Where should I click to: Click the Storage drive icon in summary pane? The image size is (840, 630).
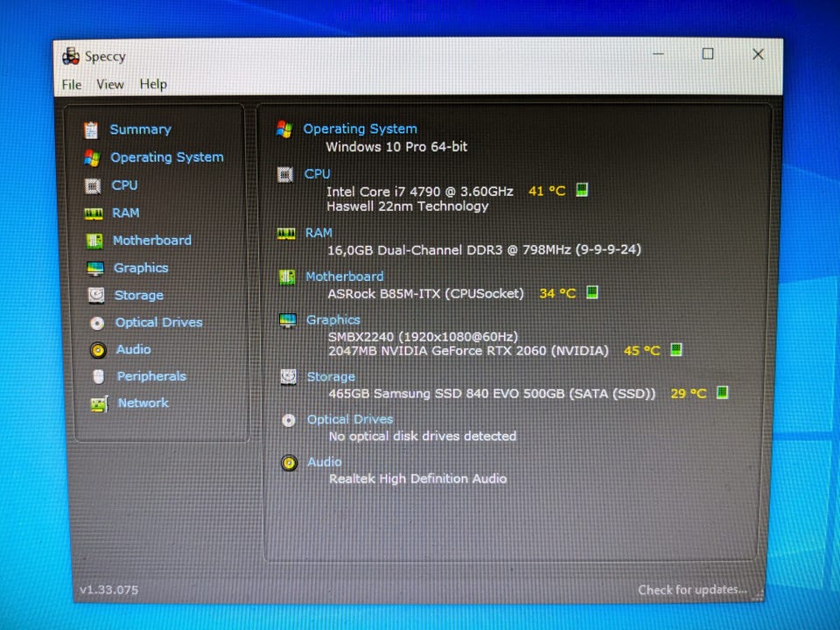(289, 377)
